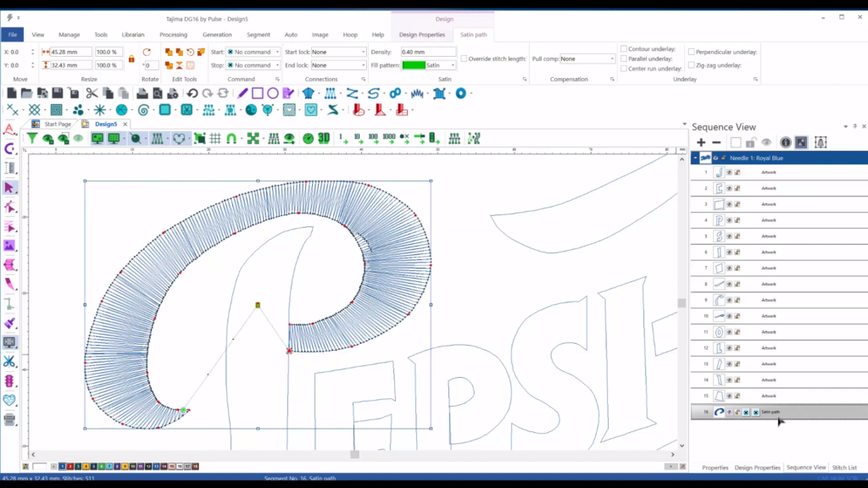
Task: Select segment 16 Satin path row
Action: pyautogui.click(x=778, y=412)
